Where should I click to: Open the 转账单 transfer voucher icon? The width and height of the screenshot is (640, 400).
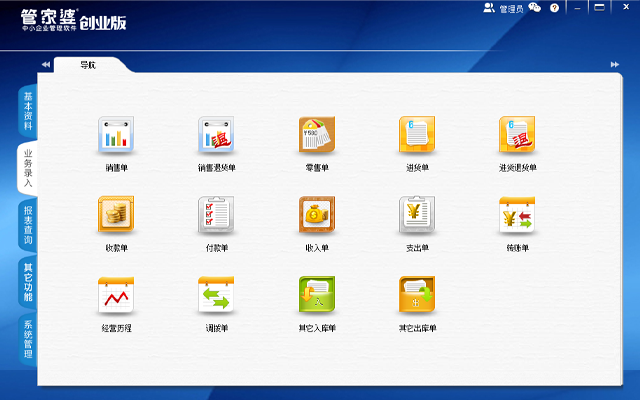[x=517, y=216]
